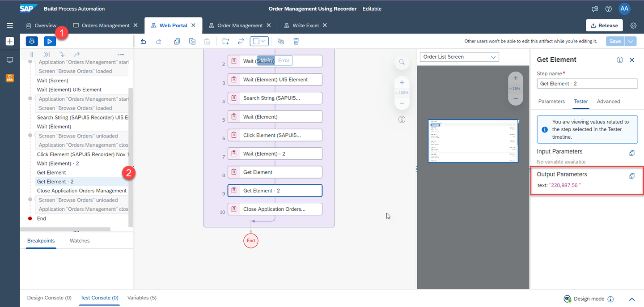
Task: Open the feedback chat icon in header
Action: [x=595, y=9]
